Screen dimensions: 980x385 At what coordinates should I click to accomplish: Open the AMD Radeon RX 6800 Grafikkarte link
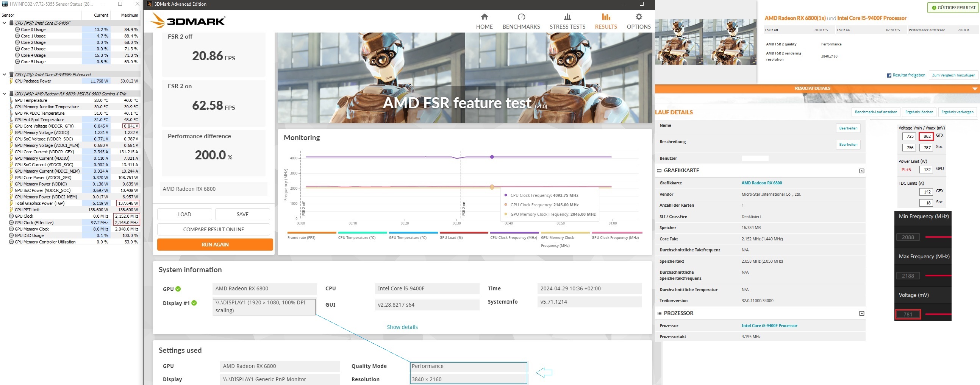(x=762, y=183)
